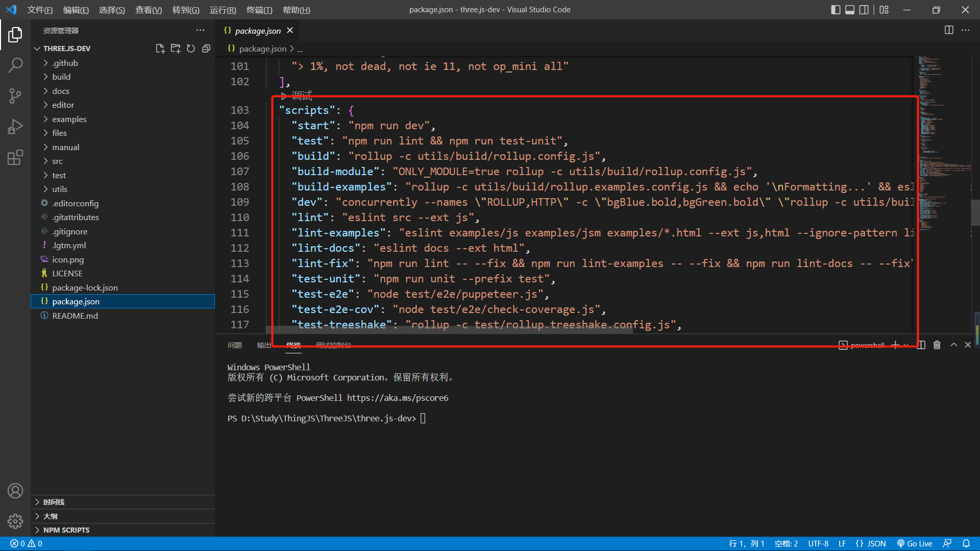Toggle the secondary side bar visibility
This screenshot has height=551, width=980.
[864, 10]
